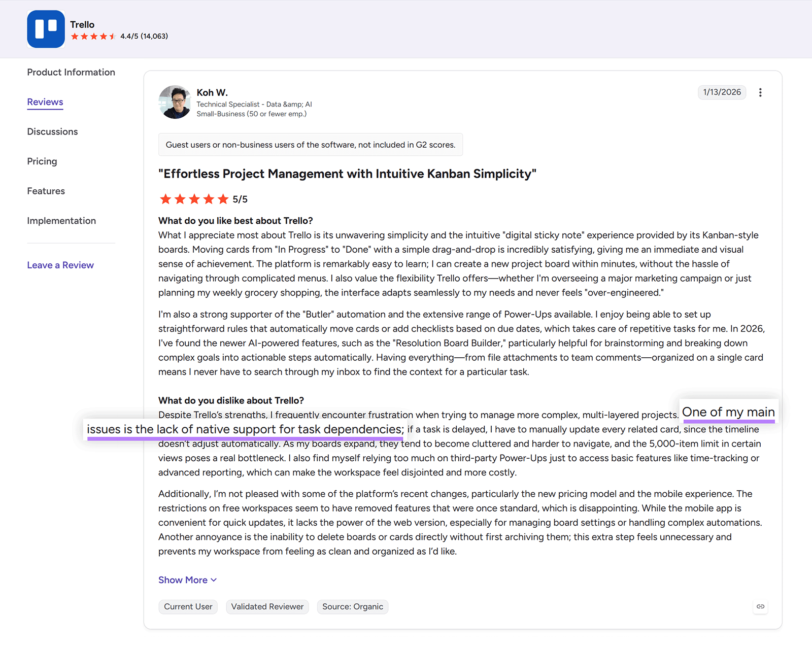The width and height of the screenshot is (812, 648).
Task: Open Product Information section
Action: click(x=71, y=72)
